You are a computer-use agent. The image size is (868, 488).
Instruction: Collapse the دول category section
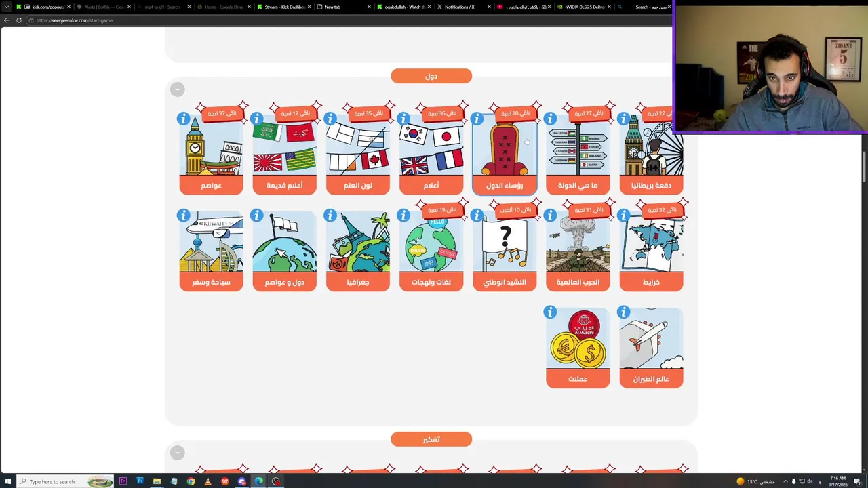coord(177,89)
